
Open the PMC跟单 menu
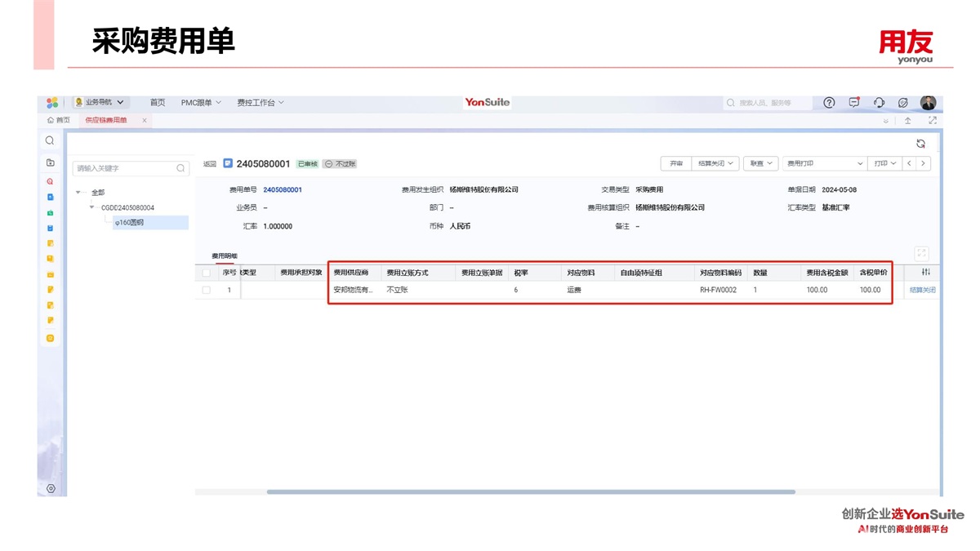pyautogui.click(x=200, y=103)
